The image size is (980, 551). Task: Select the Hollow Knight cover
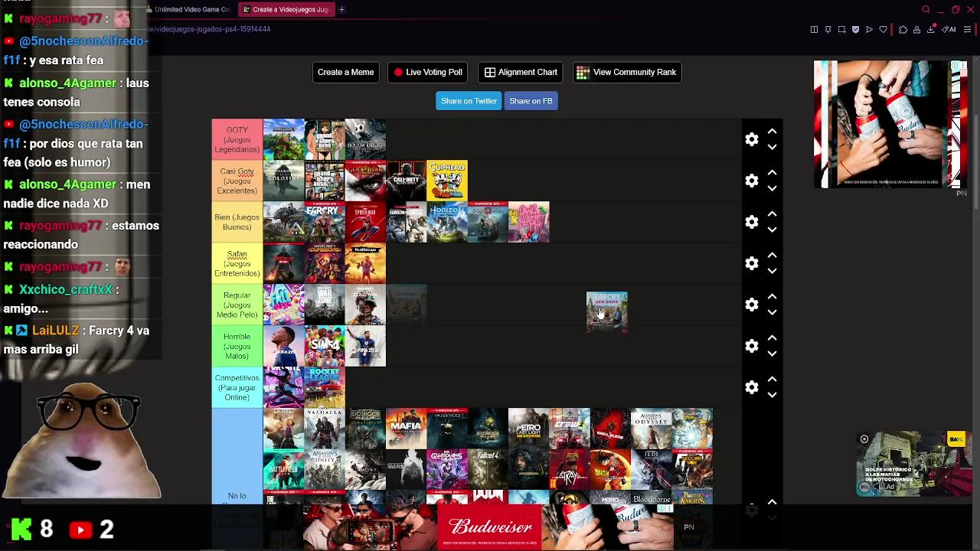365,139
